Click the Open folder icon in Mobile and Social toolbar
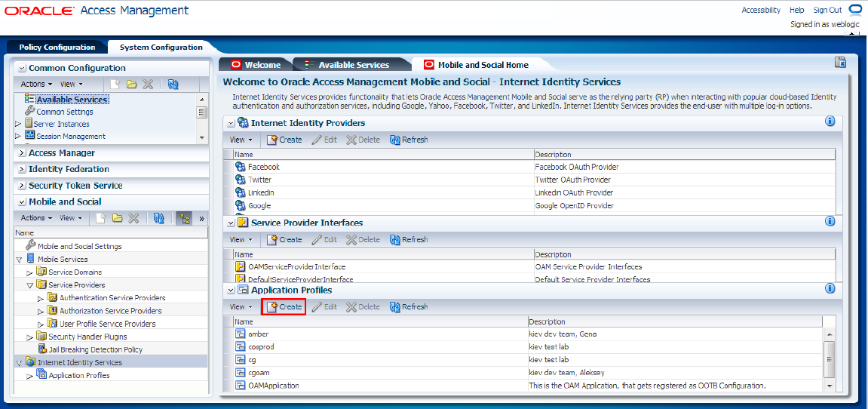 click(x=117, y=218)
